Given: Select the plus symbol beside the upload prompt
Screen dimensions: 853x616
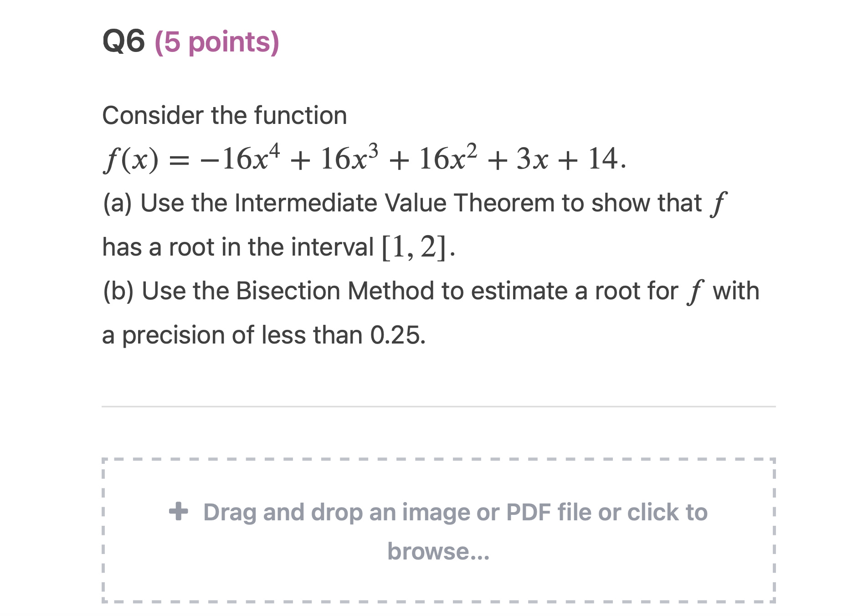Looking at the screenshot, I should click(179, 511).
